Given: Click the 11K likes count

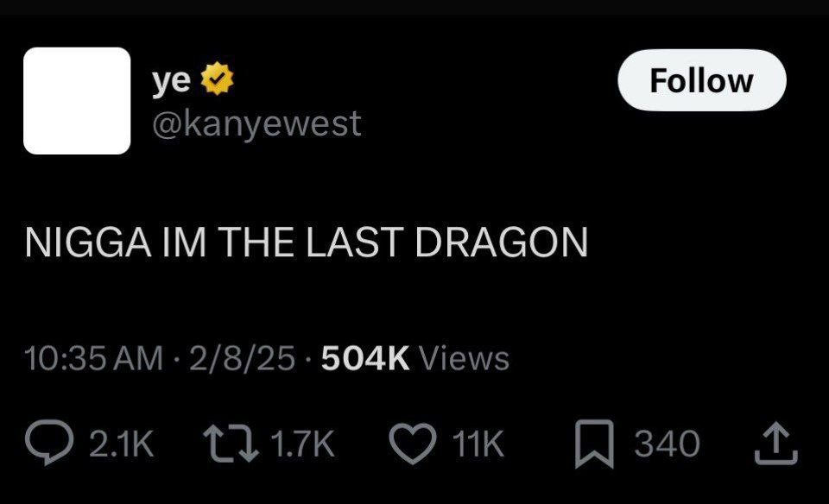Looking at the screenshot, I should (x=479, y=444).
